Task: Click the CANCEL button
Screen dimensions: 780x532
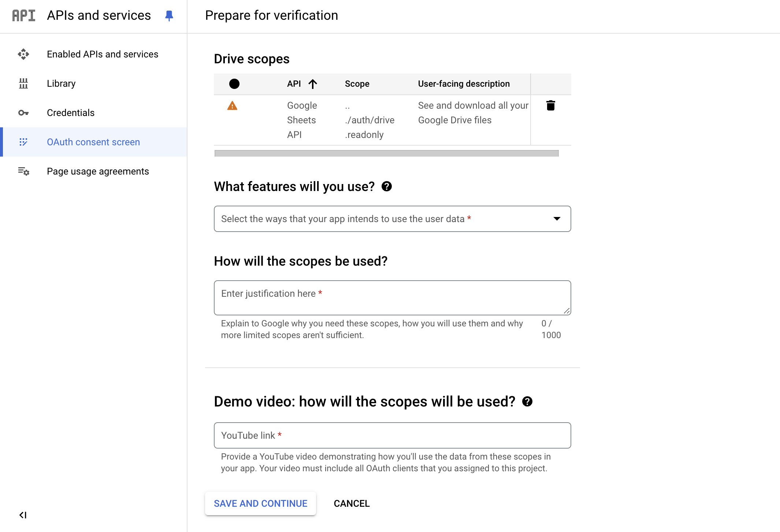Action: pyautogui.click(x=352, y=503)
